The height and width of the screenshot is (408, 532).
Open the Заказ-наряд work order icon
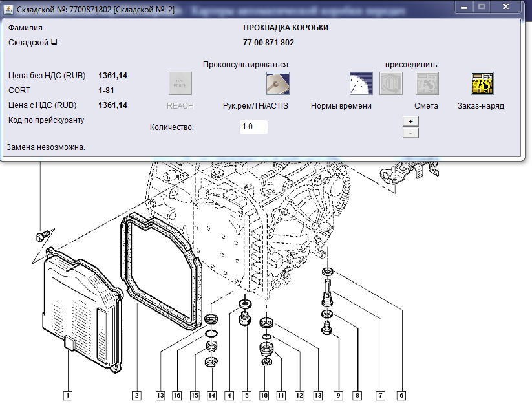coord(482,83)
